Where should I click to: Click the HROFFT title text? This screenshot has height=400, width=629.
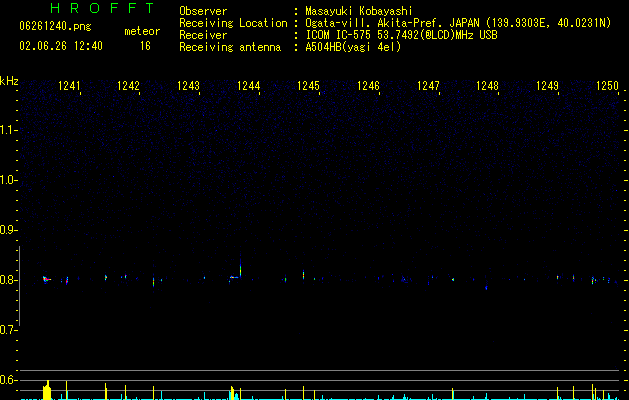click(x=102, y=8)
